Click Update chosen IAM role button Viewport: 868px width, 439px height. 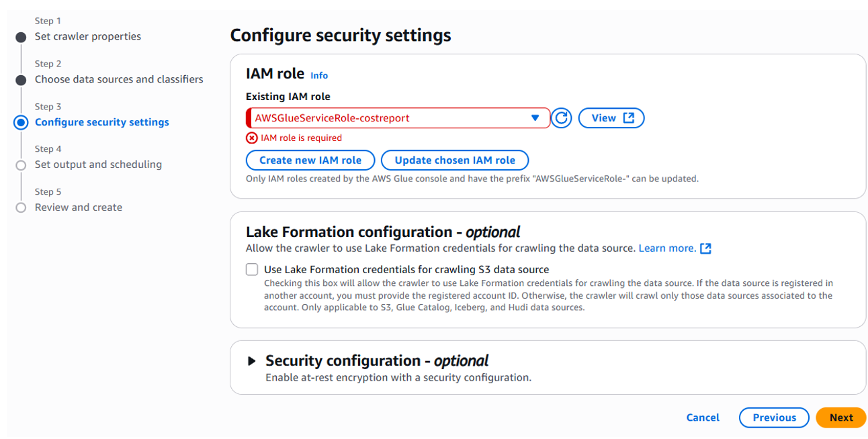coord(455,160)
